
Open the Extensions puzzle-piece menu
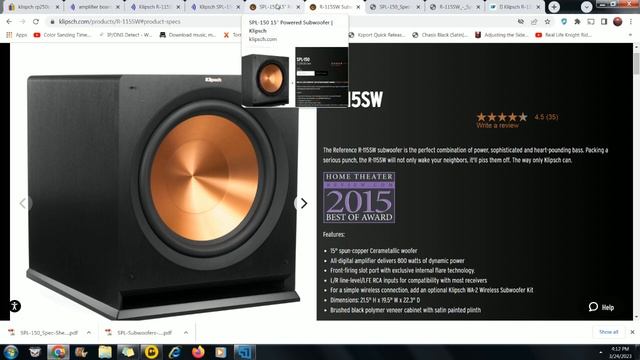tap(577, 22)
